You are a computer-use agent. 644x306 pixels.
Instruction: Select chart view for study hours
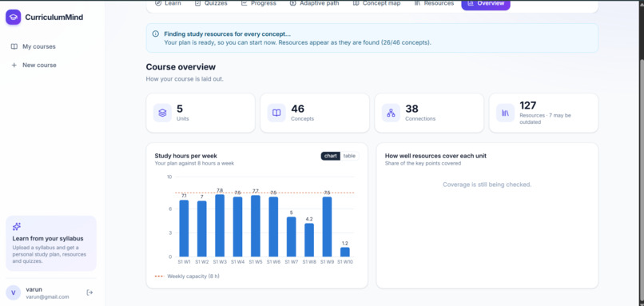point(331,156)
